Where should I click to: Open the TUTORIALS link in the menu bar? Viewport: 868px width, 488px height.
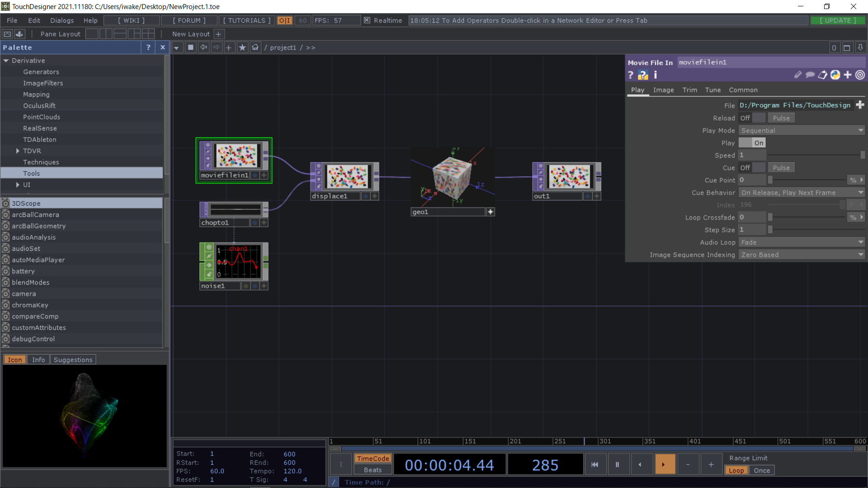[x=246, y=20]
